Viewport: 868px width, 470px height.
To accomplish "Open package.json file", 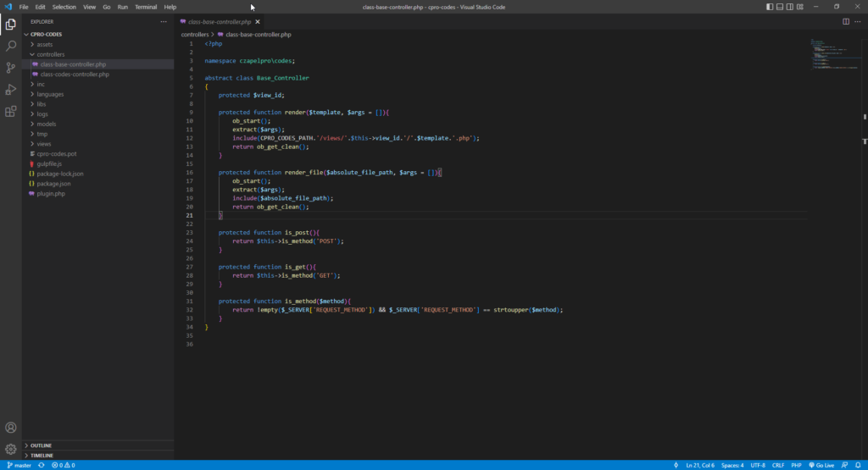I will (98, 184).
